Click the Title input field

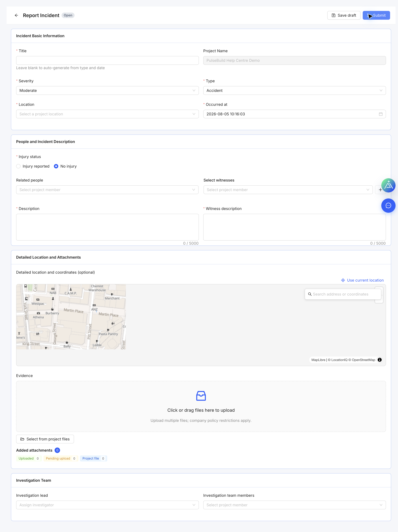pyautogui.click(x=107, y=60)
